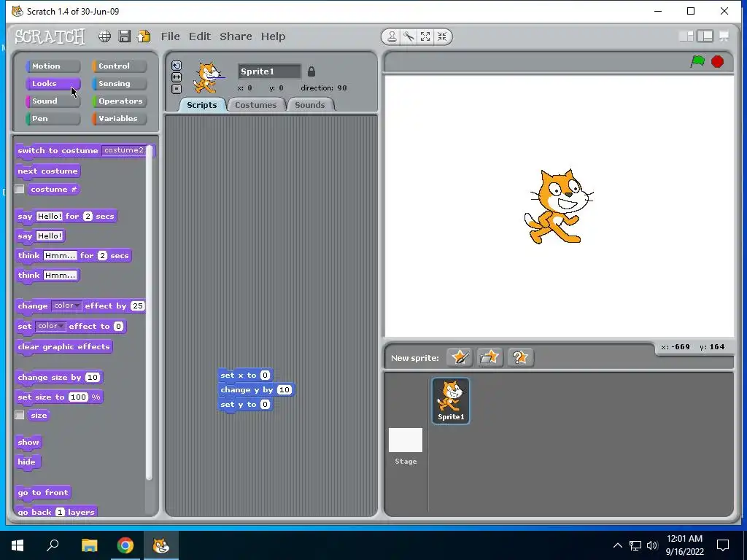The height and width of the screenshot is (560, 747).
Task: Switch to small stage view
Action: (686, 36)
